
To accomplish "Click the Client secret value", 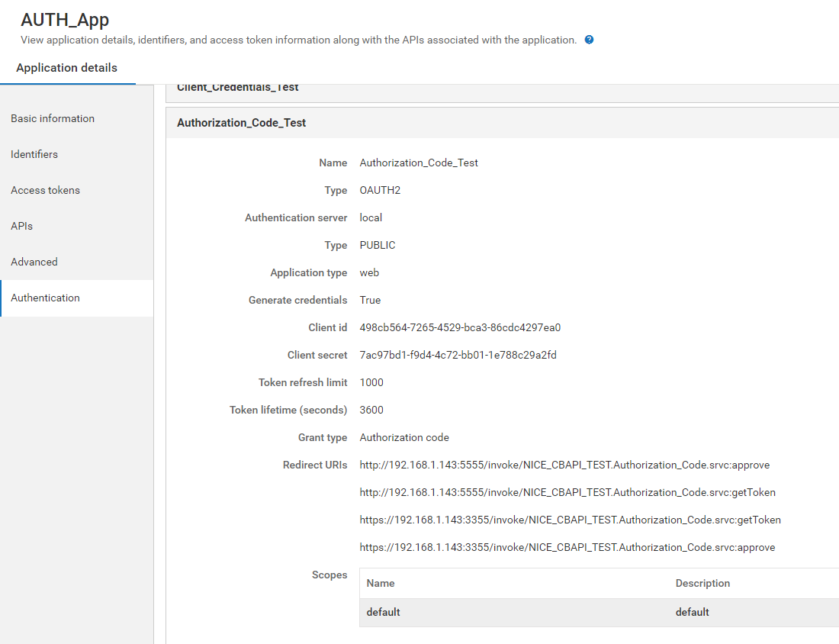I will [x=458, y=355].
